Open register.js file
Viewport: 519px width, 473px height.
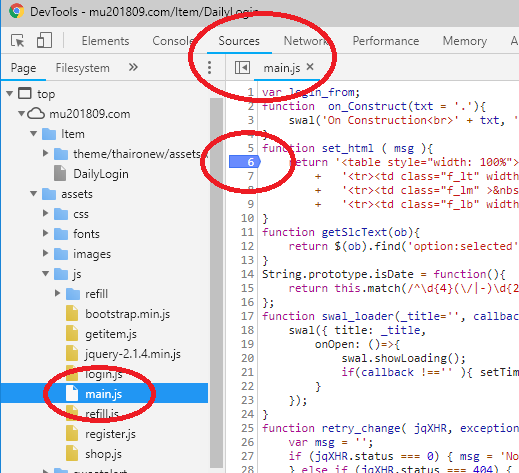(110, 434)
